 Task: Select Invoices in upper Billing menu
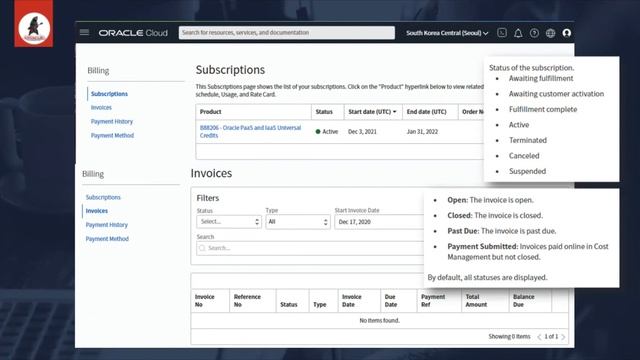click(101, 108)
